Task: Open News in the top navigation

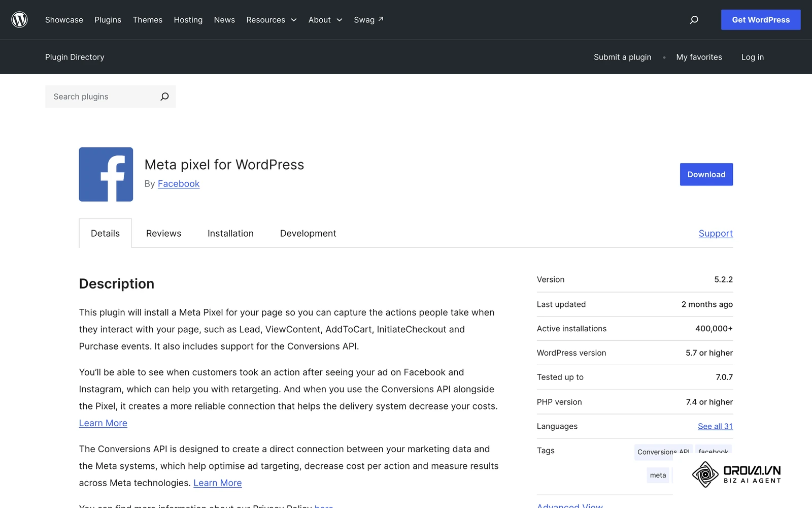Action: [224, 20]
